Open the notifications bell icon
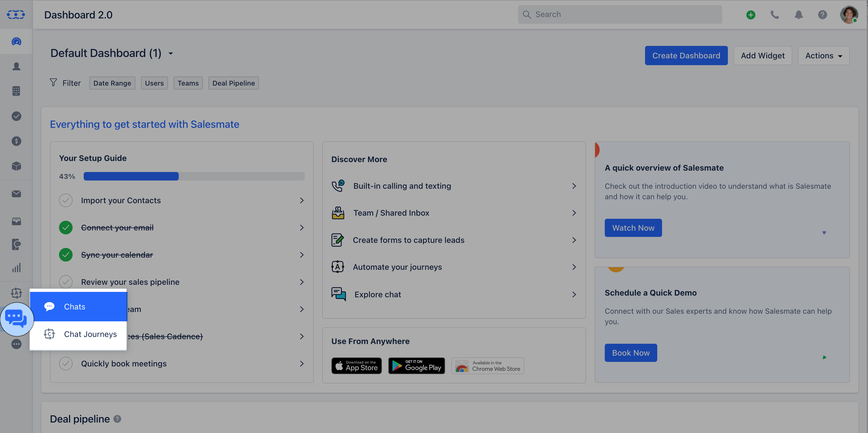The width and height of the screenshot is (868, 433). click(799, 15)
